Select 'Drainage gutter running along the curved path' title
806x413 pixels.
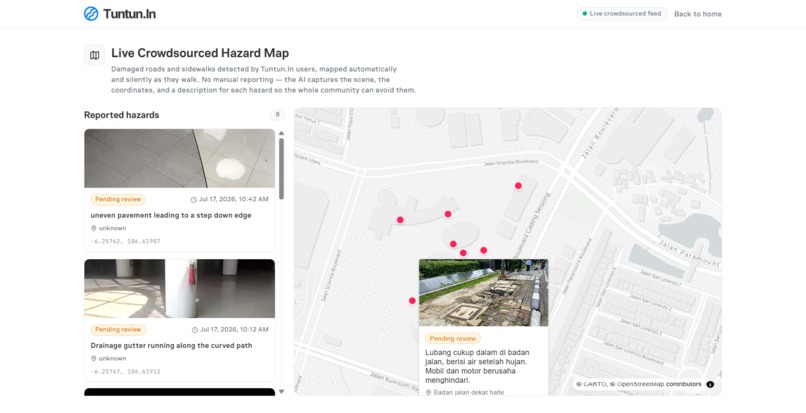(171, 346)
